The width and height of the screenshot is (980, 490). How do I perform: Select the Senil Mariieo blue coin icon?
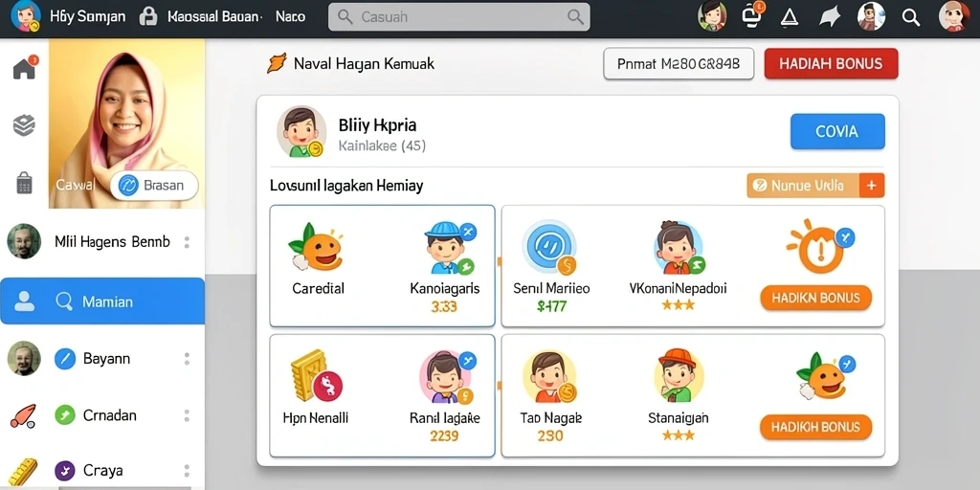548,248
